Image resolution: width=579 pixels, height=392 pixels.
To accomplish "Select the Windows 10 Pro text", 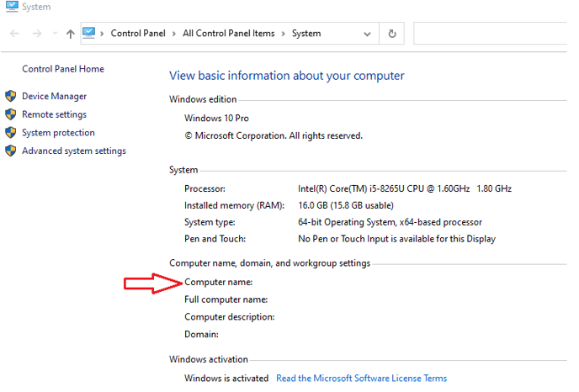I will point(216,118).
